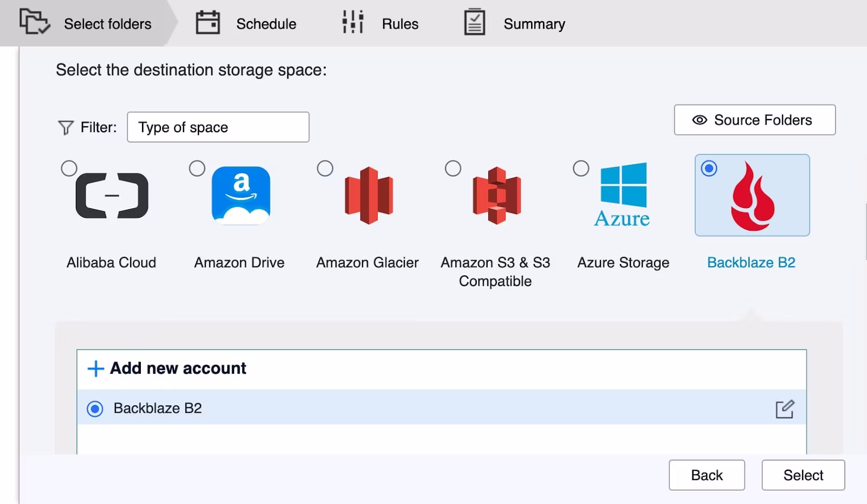This screenshot has width=867, height=504.
Task: Click the filter funnel icon
Action: point(66,128)
